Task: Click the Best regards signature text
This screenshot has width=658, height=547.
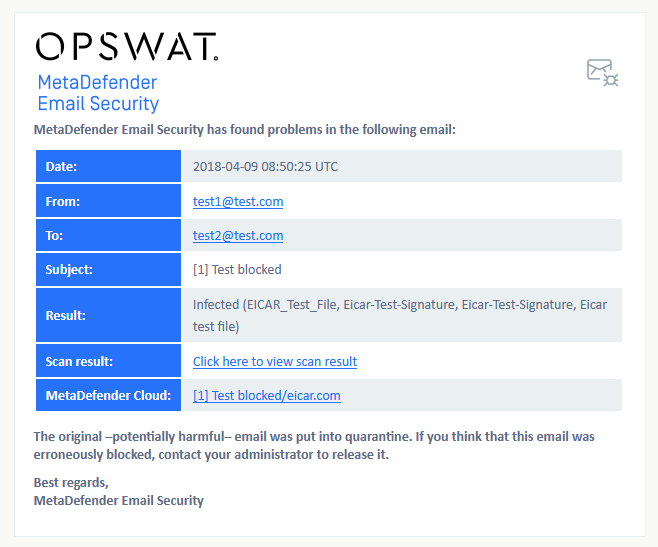Action: pos(118,492)
